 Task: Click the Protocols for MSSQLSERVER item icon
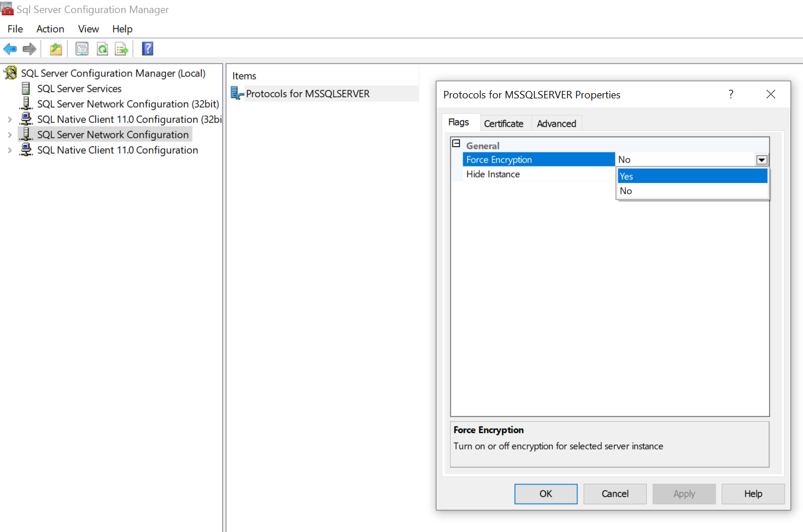point(236,93)
